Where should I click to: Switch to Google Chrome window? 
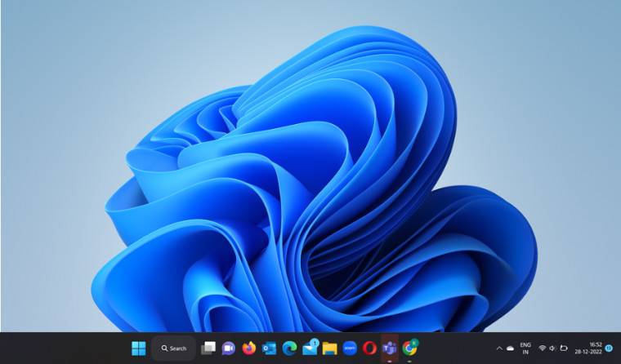coord(409,348)
